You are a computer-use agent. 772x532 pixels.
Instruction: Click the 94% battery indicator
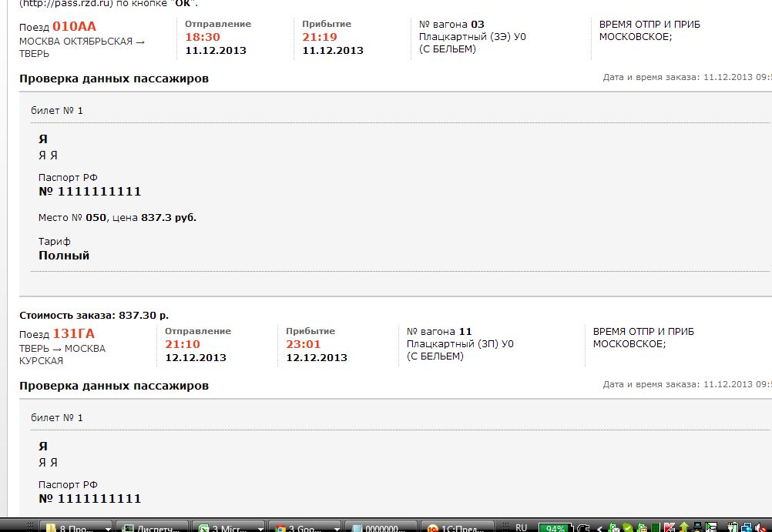tap(553, 527)
